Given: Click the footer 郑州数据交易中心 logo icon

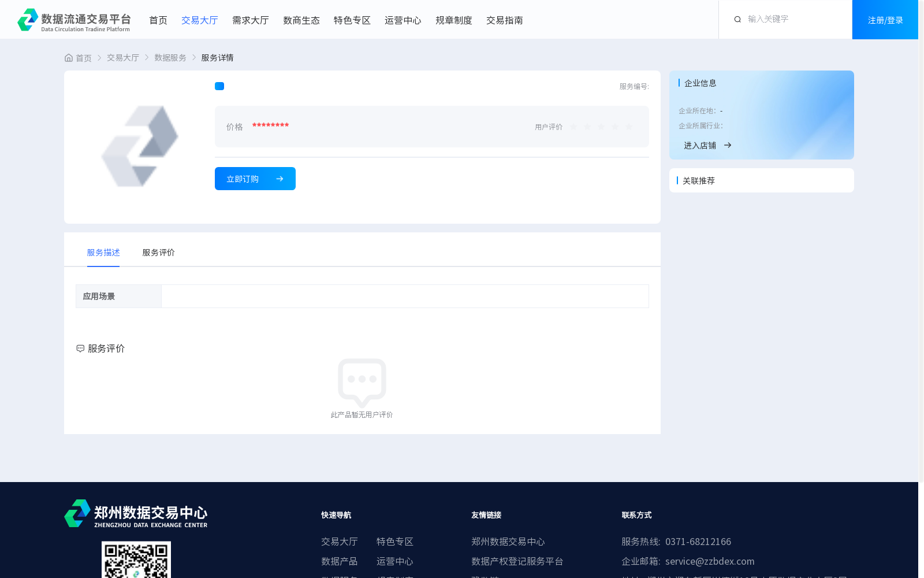Looking at the screenshot, I should click(x=78, y=514).
